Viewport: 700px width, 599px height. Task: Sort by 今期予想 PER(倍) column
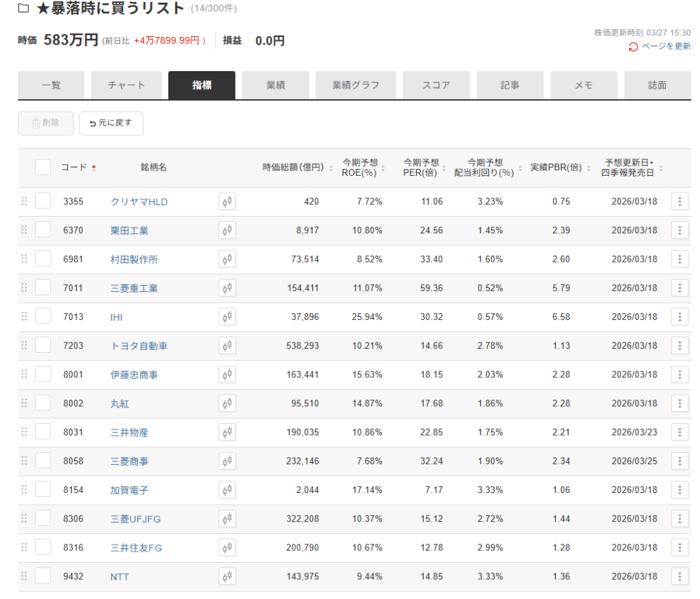[x=420, y=168]
